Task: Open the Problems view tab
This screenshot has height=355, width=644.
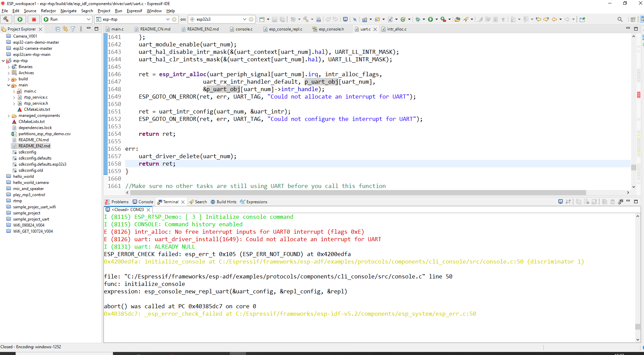Action: click(117, 202)
